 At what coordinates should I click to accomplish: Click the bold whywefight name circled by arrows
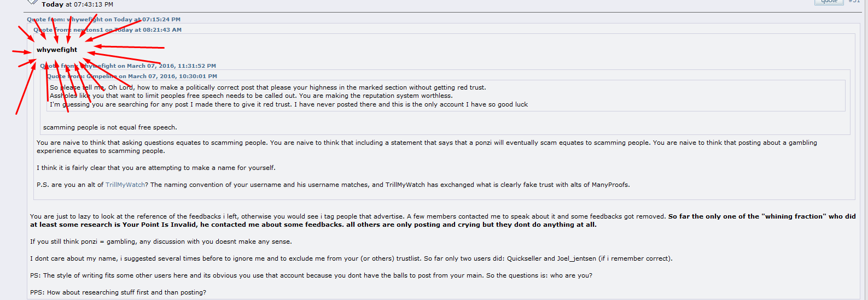[x=57, y=50]
